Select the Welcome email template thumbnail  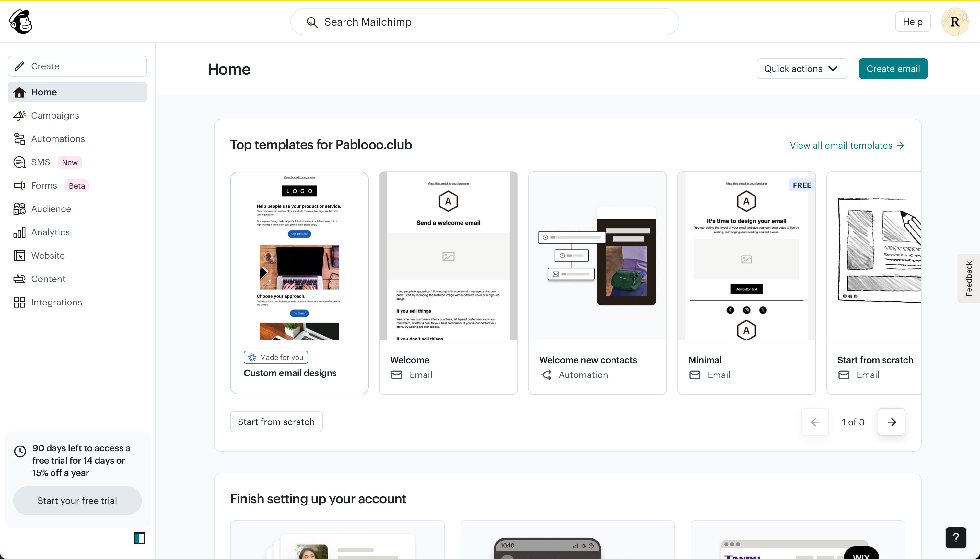[448, 256]
